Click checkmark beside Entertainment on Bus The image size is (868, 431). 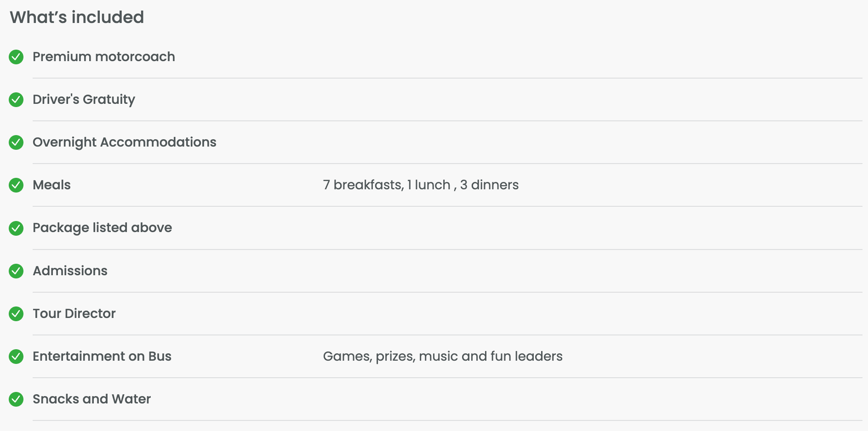[16, 357]
